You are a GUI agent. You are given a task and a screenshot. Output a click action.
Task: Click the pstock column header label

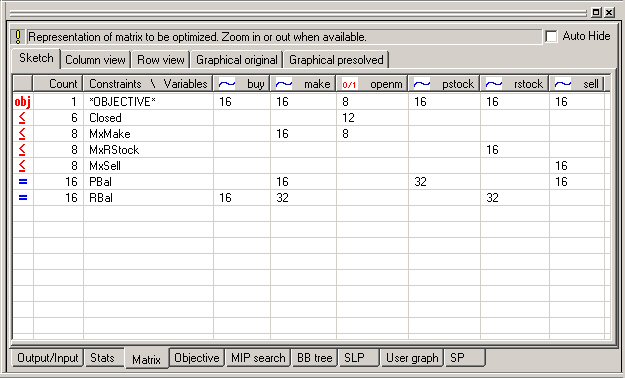458,84
